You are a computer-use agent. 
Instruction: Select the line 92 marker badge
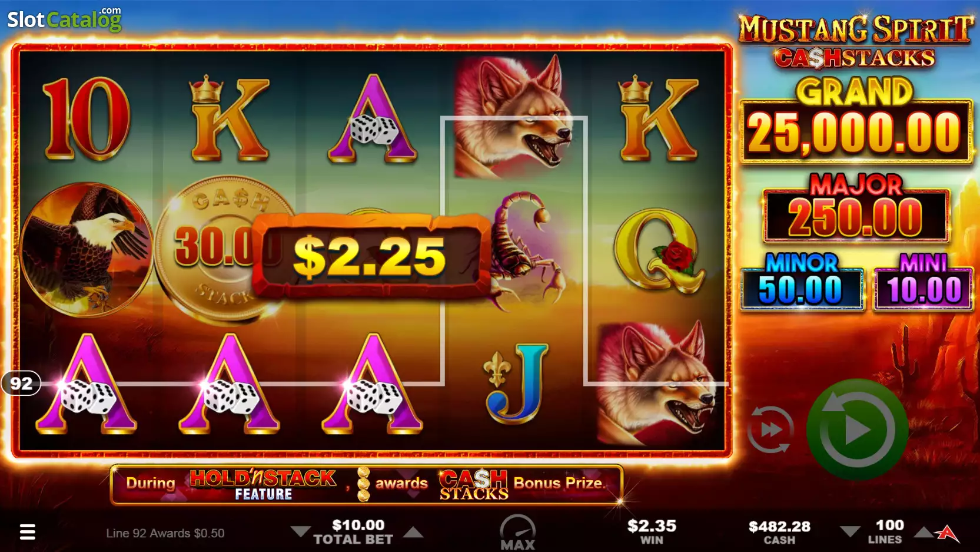[x=21, y=384]
